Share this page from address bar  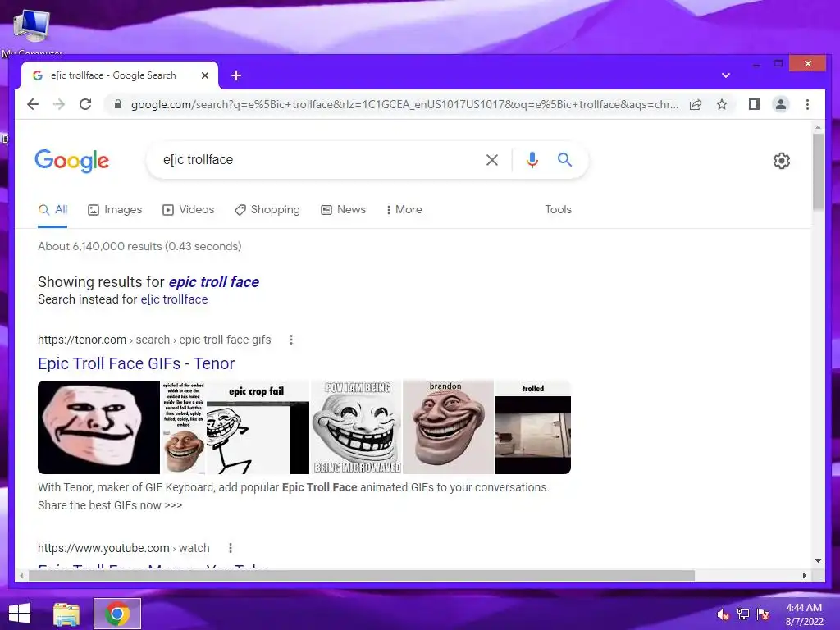click(696, 104)
